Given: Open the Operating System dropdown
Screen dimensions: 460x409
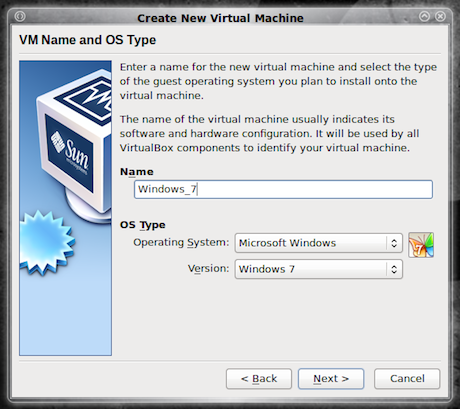Looking at the screenshot, I should point(319,243).
